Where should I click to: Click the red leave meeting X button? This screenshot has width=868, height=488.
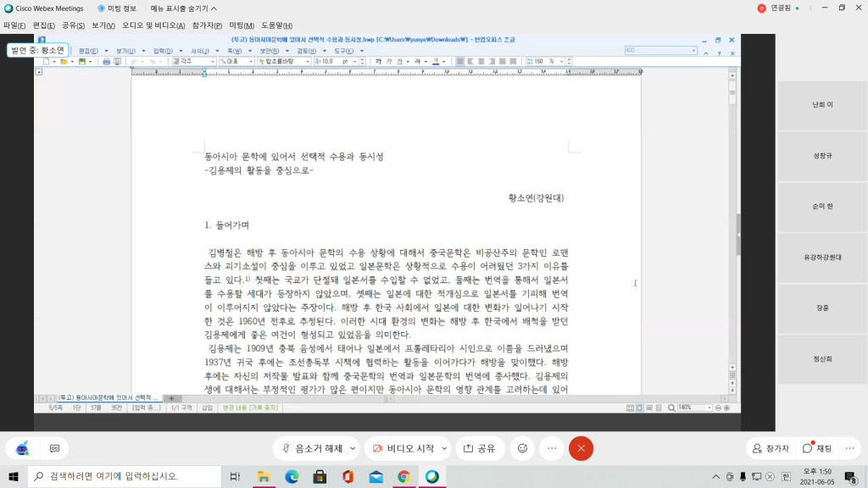tap(581, 448)
